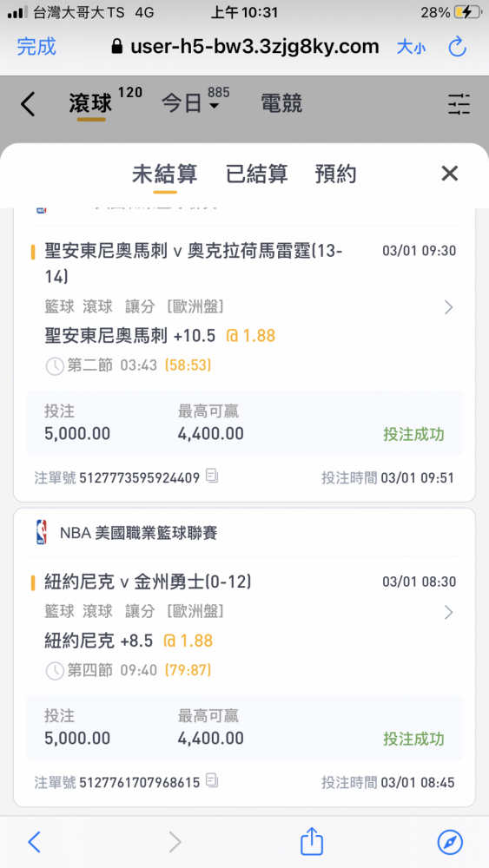Tap the 大小 text size button
489x868 pixels.
click(412, 47)
